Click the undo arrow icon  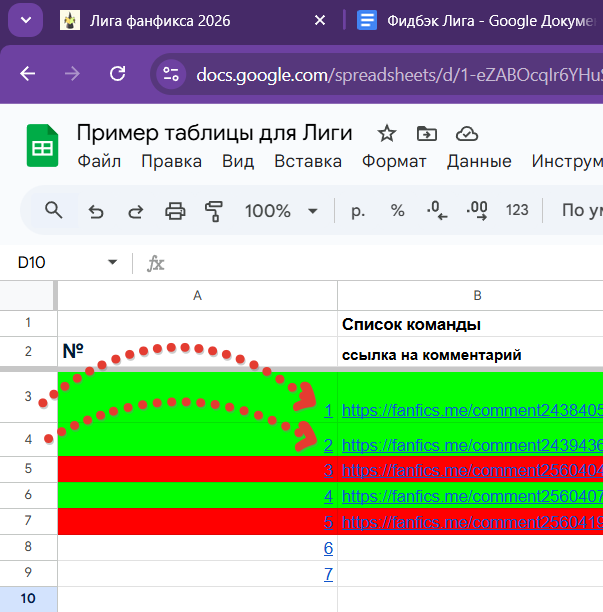(x=96, y=211)
